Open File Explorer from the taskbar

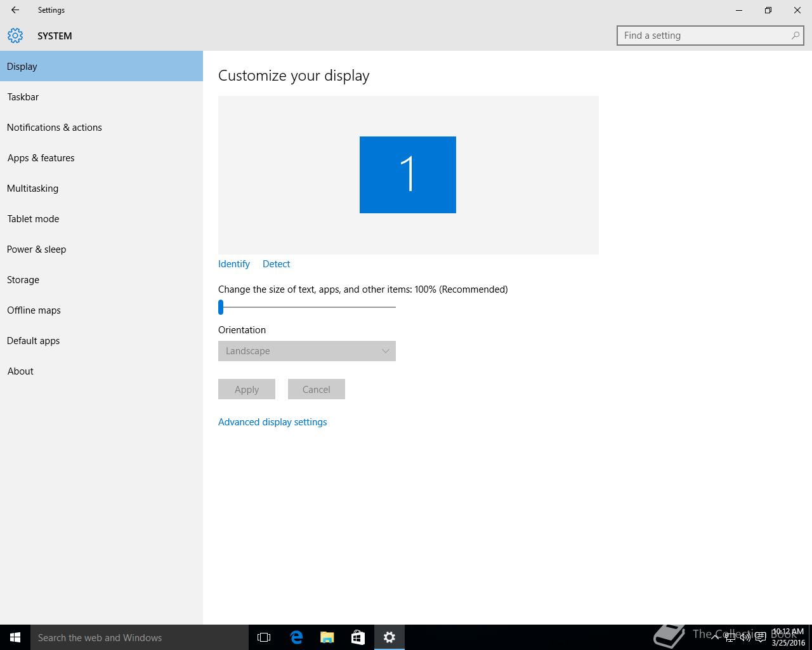327,637
